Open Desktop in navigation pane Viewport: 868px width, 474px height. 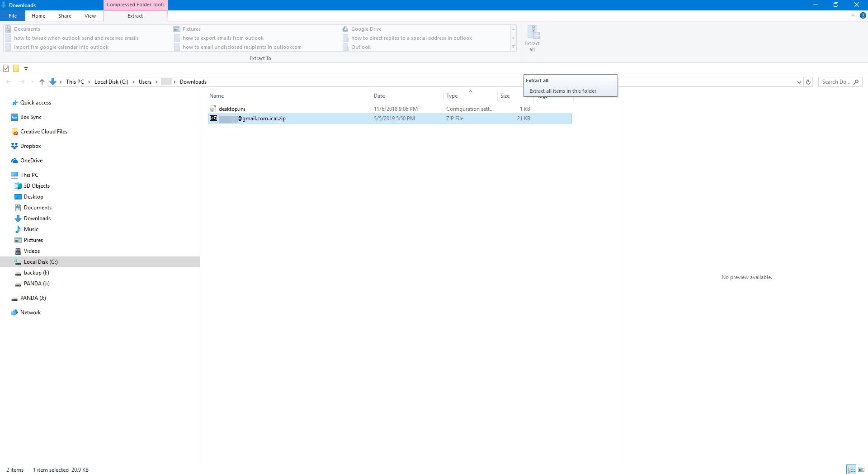[33, 197]
